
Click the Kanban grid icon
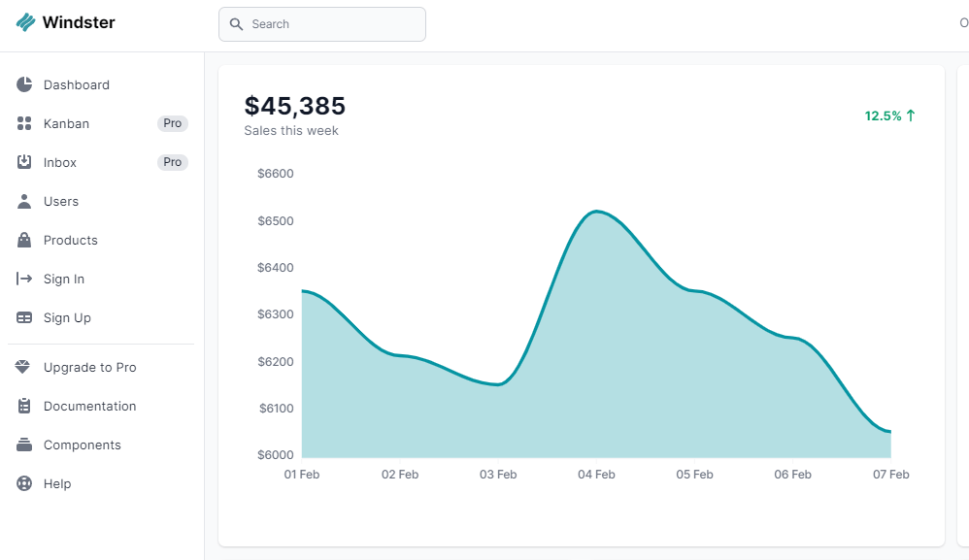(25, 123)
